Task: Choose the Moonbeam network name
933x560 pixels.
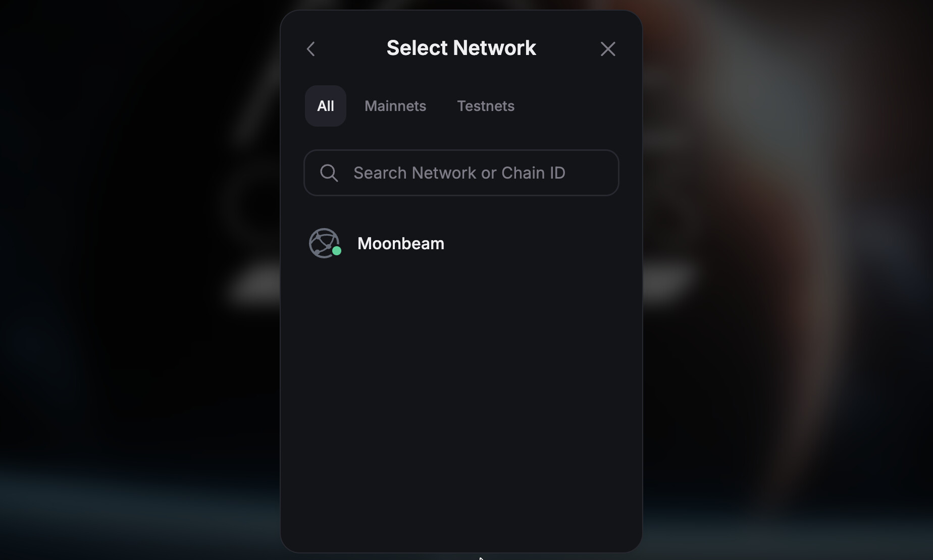Action: point(401,244)
